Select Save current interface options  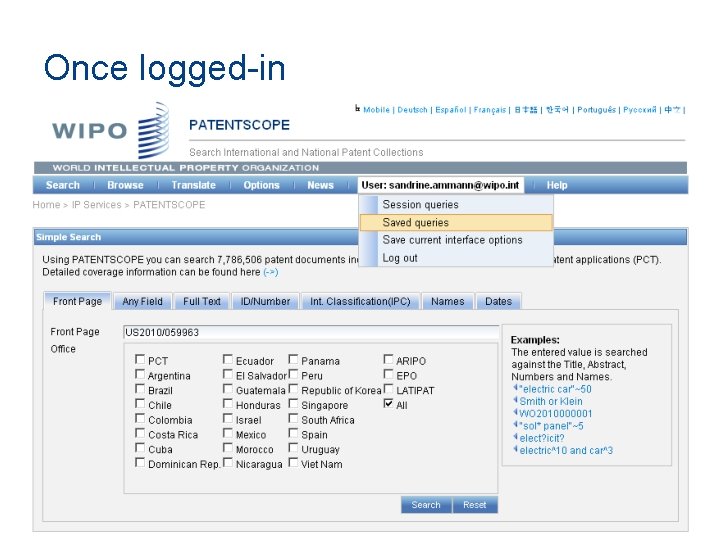click(456, 240)
